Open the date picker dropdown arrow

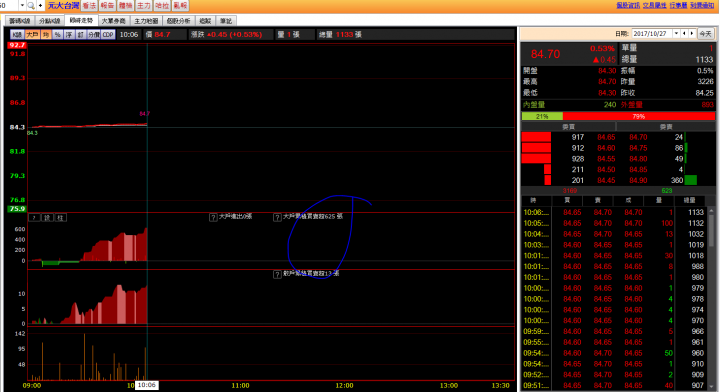676,34
